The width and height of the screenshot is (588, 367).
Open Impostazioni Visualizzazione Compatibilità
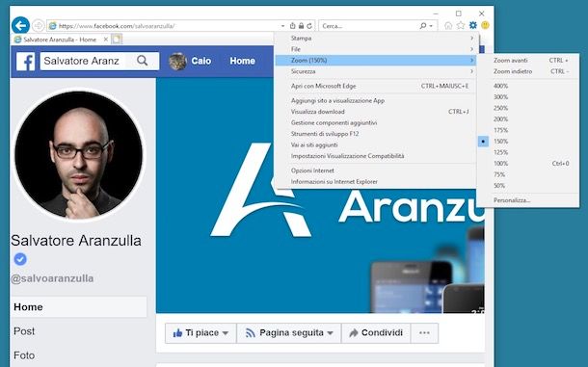point(375,156)
